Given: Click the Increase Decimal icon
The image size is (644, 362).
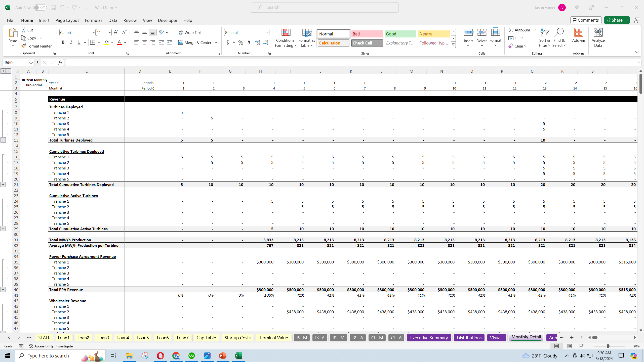Looking at the screenshot, I should pos(258,42).
